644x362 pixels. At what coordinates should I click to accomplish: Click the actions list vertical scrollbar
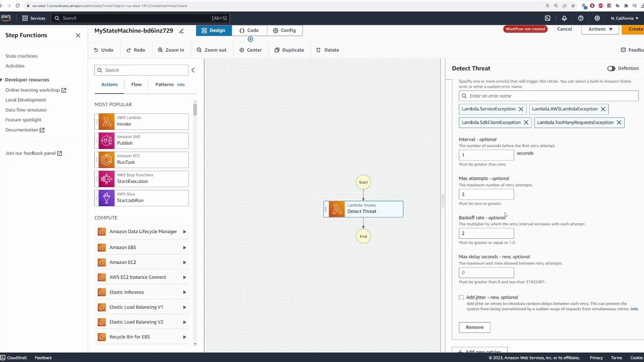[x=195, y=110]
